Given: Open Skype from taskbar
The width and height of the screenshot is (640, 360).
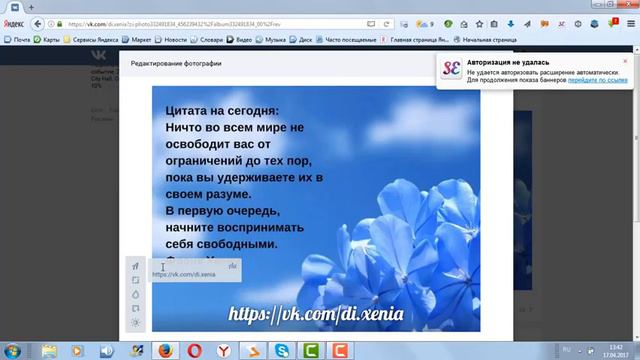Looking at the screenshot, I should pyautogui.click(x=282, y=351).
